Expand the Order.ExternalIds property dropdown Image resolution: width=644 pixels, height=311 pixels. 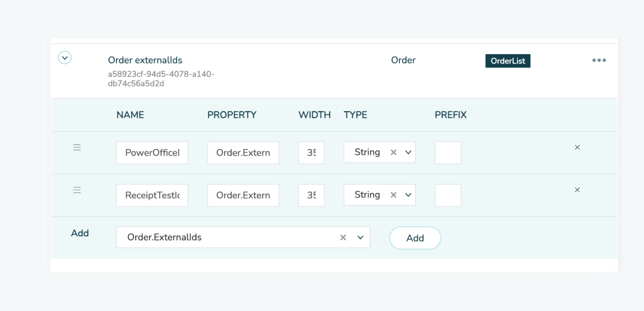pos(361,237)
